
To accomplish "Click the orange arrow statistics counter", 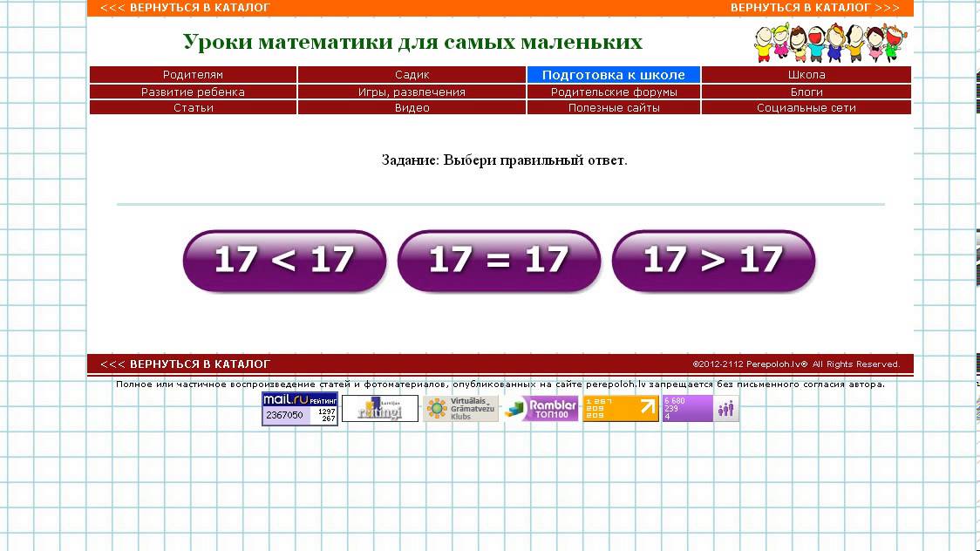I will pyautogui.click(x=621, y=409).
